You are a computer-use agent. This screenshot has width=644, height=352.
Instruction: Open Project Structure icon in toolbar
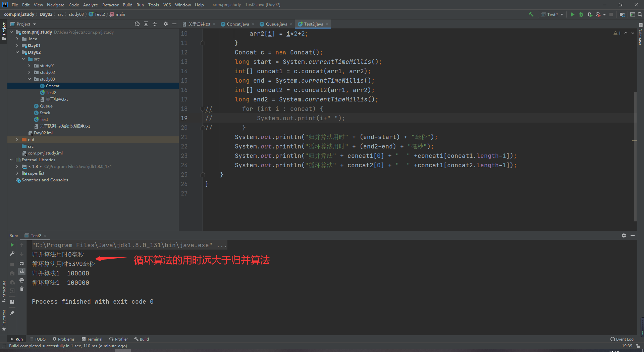pos(622,14)
